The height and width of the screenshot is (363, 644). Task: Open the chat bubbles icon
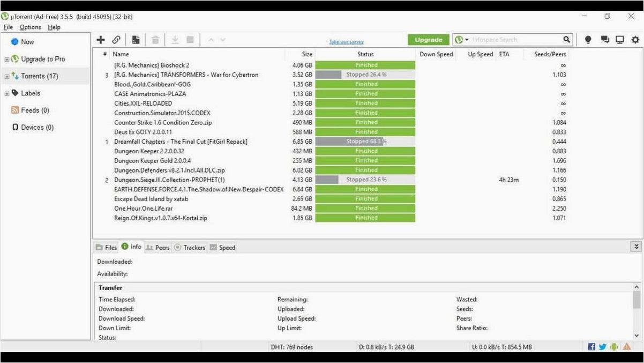(x=605, y=40)
